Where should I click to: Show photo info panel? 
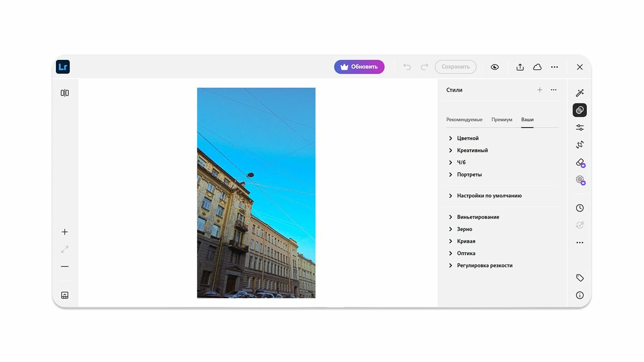tap(580, 295)
